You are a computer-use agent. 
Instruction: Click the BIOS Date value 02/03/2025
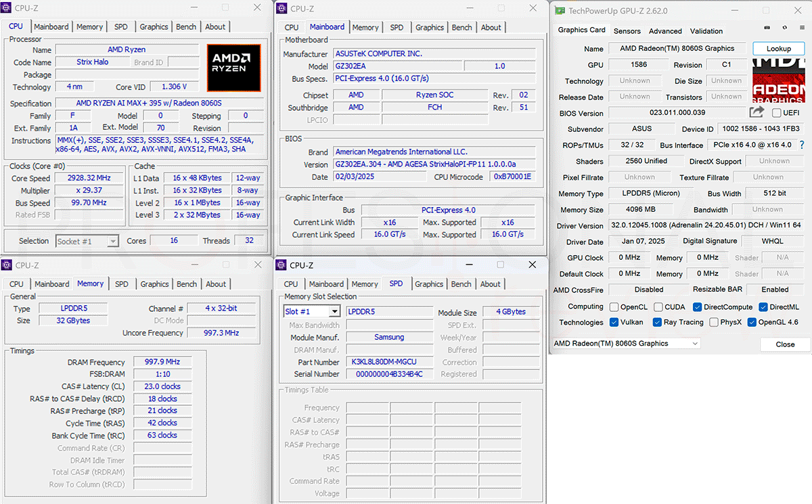[x=380, y=177]
